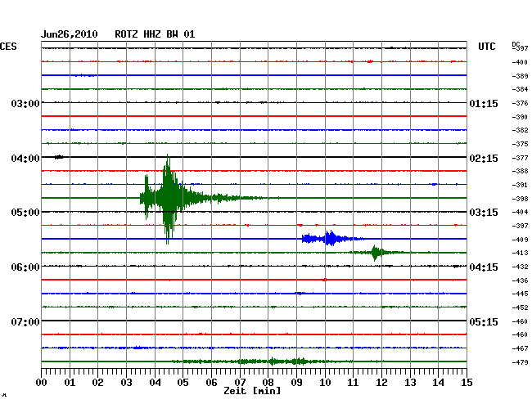Viewport: 532px width, 404px height.
Task: Click the DC offset value -398
Action: (x=520, y=199)
